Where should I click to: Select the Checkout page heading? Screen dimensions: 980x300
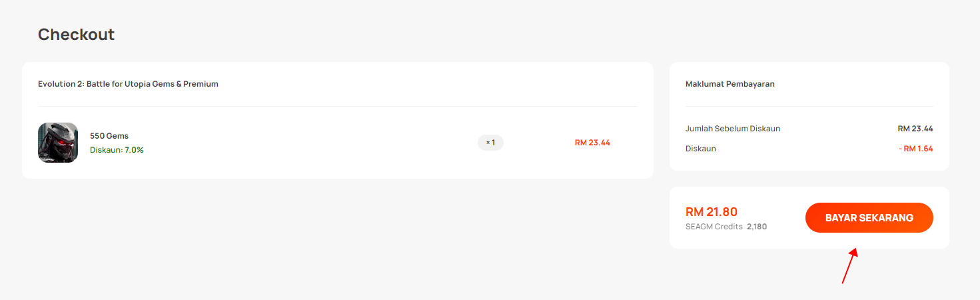pos(76,35)
